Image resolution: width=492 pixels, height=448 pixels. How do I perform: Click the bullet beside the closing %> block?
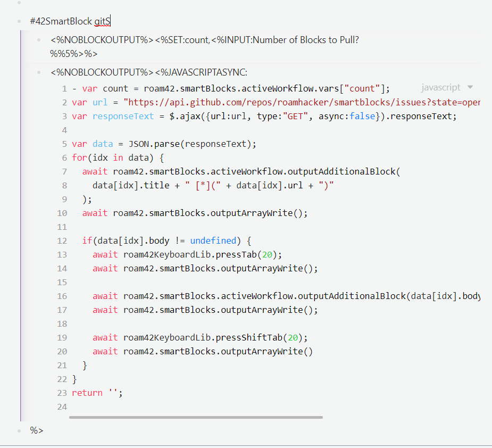(19, 430)
